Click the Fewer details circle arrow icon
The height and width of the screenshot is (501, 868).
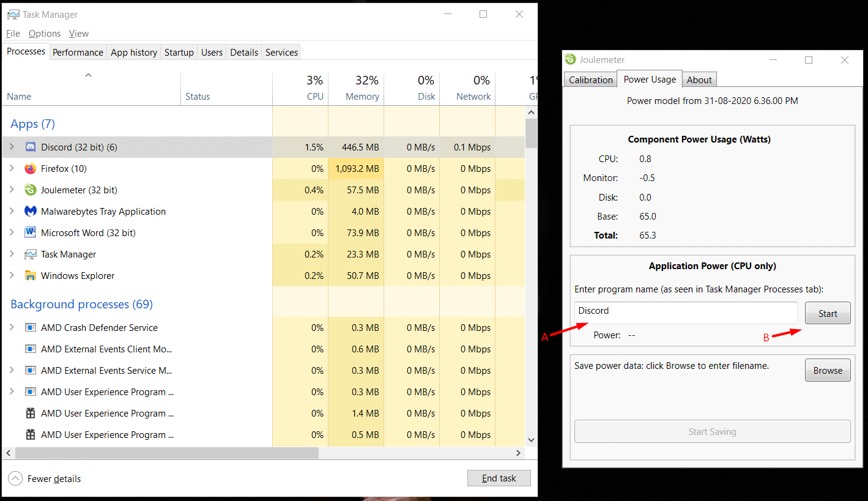pyautogui.click(x=15, y=479)
